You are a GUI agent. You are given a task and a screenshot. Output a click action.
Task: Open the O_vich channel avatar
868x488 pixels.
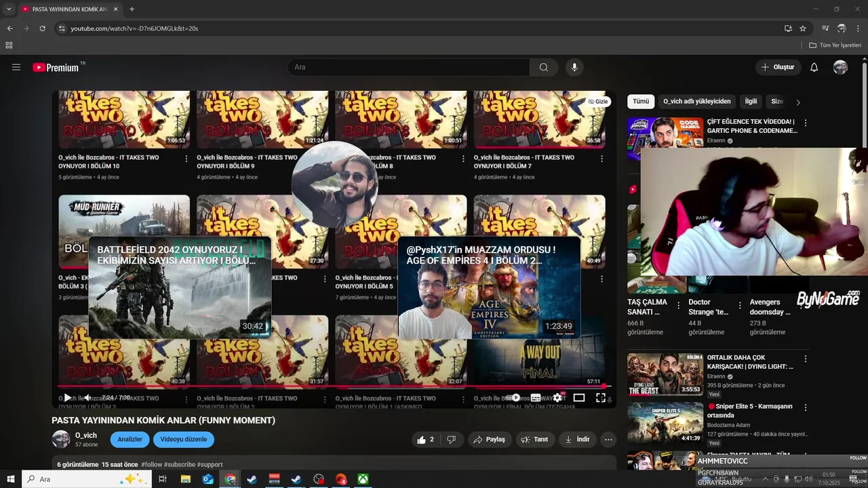coord(61,439)
